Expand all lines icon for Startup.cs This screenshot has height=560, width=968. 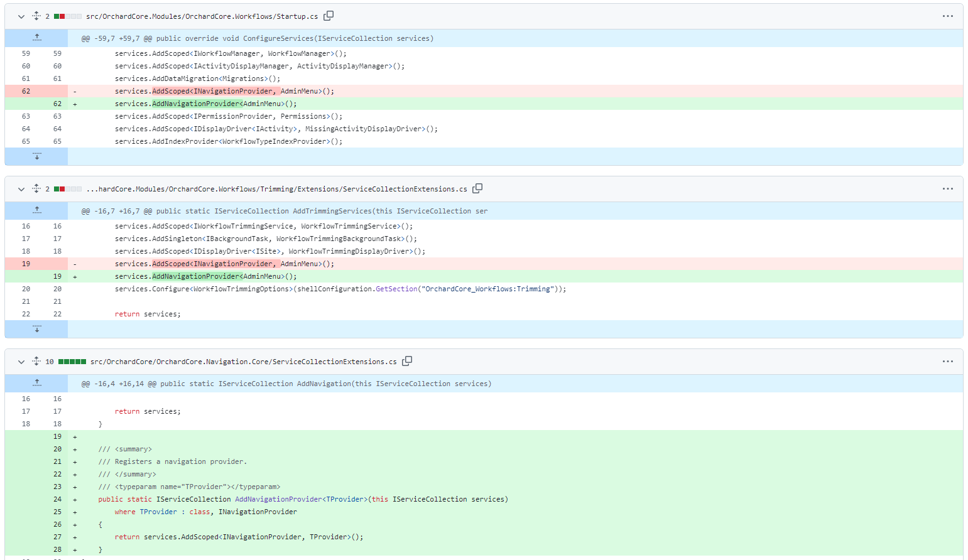pos(36,16)
